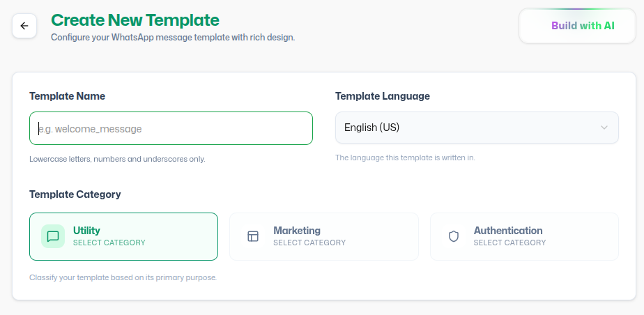Click the classify your template hint text
The height and width of the screenshot is (315, 644).
click(x=123, y=277)
